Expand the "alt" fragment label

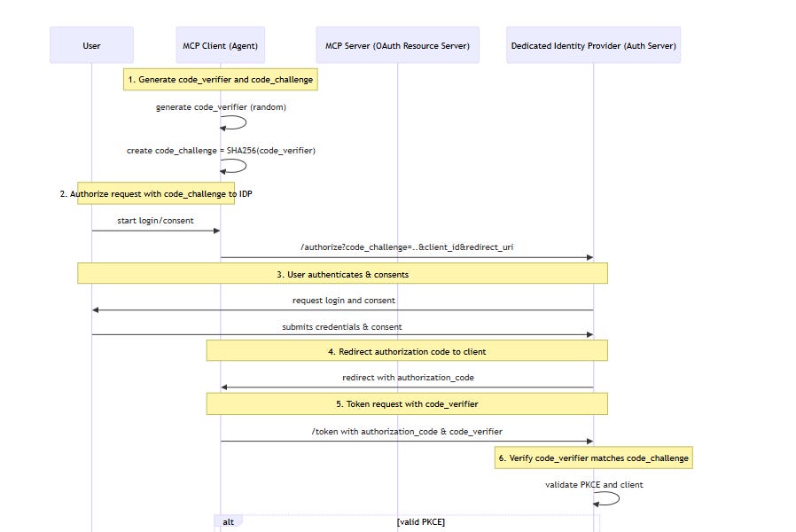pyautogui.click(x=228, y=521)
